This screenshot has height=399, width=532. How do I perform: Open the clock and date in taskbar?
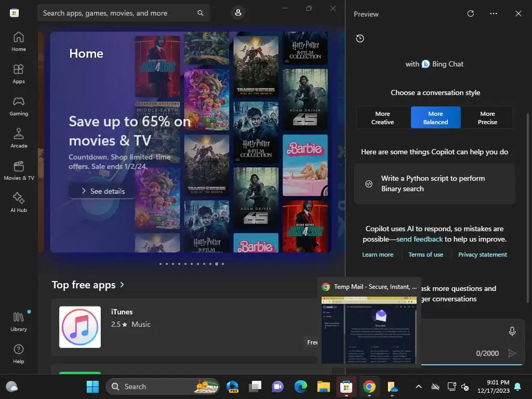[494, 387]
